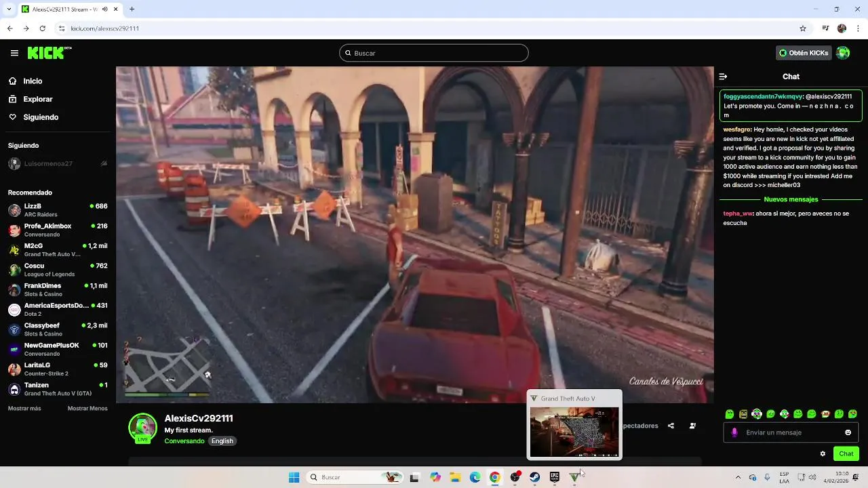The width and height of the screenshot is (868, 488).
Task: Click the Windows taskbar Buscar search box
Action: pyautogui.click(x=355, y=477)
